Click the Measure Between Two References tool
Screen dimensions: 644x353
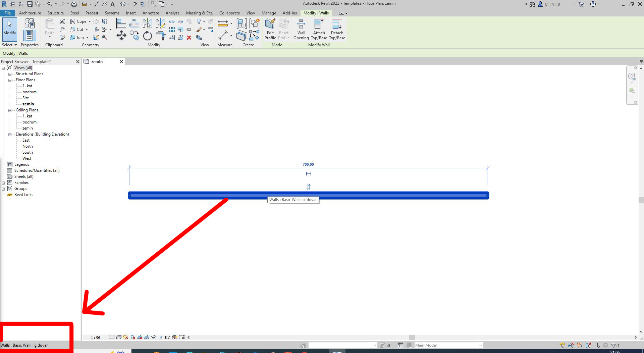click(223, 23)
